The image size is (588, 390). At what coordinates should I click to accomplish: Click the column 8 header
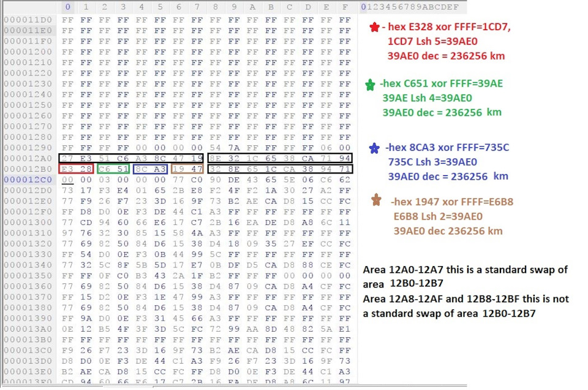(215, 7)
